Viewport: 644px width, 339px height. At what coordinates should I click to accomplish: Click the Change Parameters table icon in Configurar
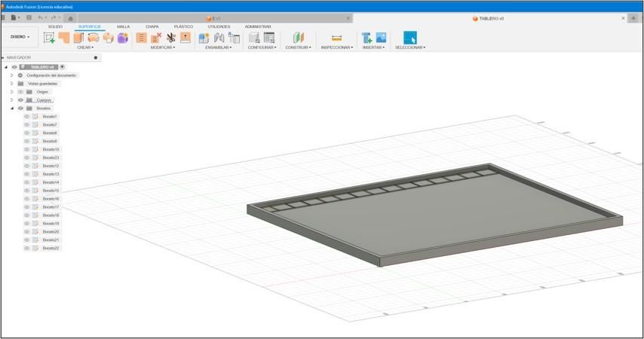coord(269,38)
